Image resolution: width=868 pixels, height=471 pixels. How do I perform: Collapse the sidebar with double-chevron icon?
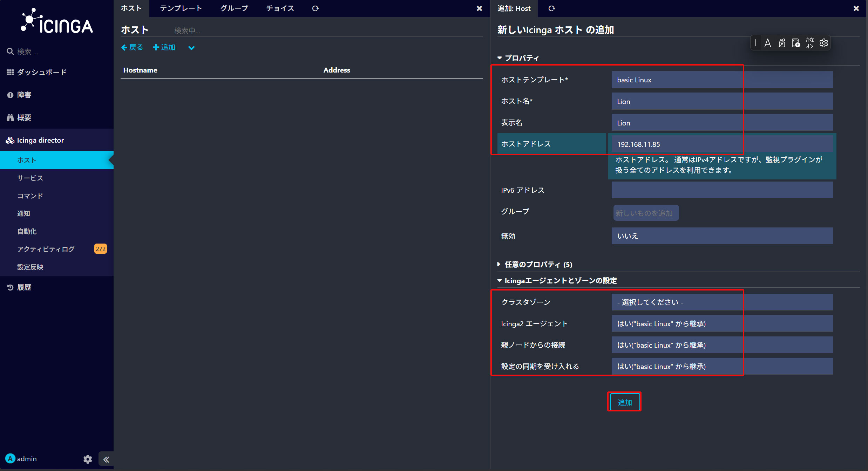click(106, 459)
